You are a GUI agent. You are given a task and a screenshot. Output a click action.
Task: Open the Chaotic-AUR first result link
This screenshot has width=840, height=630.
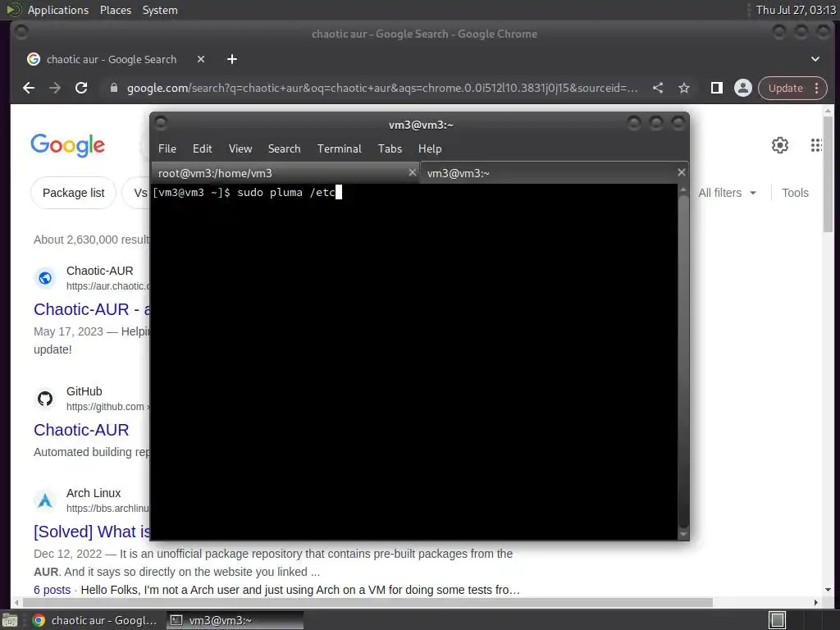[x=91, y=309]
